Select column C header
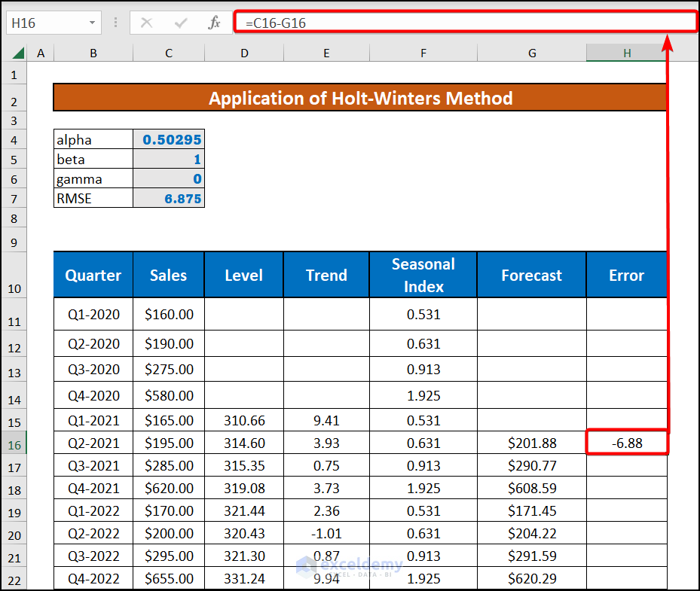700x591 pixels. [x=168, y=53]
